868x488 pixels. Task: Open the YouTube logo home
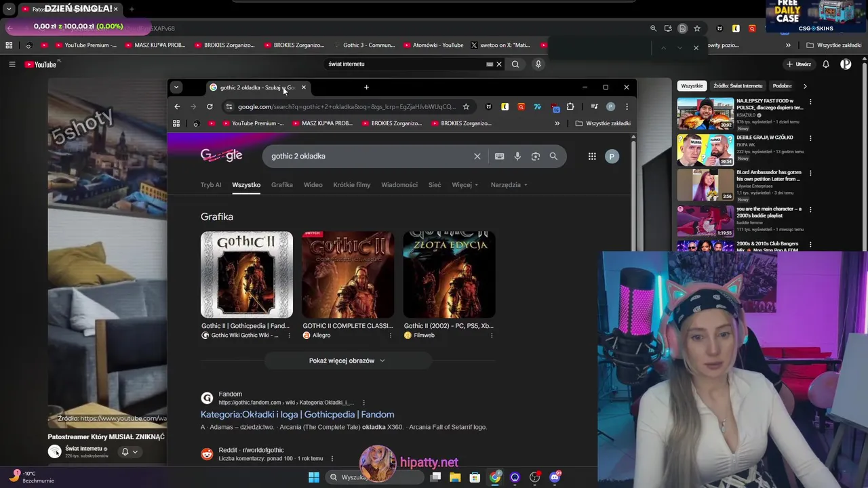[42, 64]
